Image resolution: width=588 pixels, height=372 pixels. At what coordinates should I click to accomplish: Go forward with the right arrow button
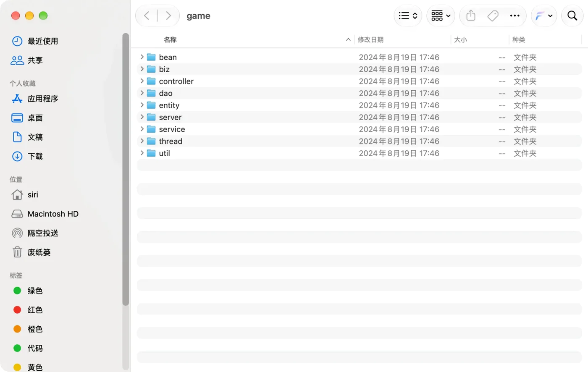point(168,16)
